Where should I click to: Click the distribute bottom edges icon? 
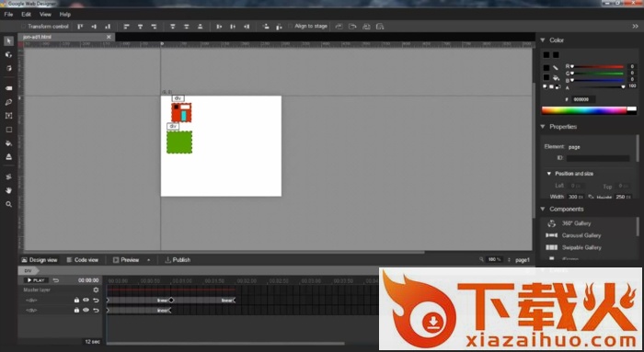pos(200,27)
